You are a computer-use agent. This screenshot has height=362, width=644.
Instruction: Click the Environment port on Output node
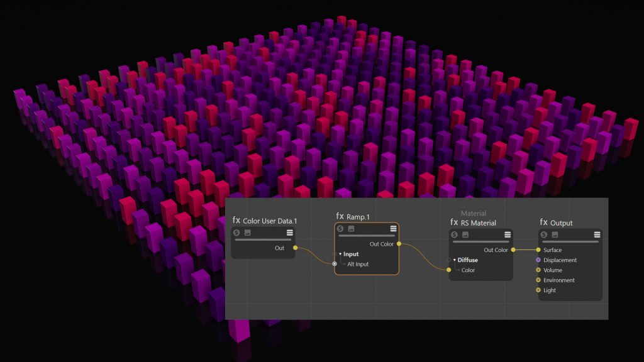(538, 280)
